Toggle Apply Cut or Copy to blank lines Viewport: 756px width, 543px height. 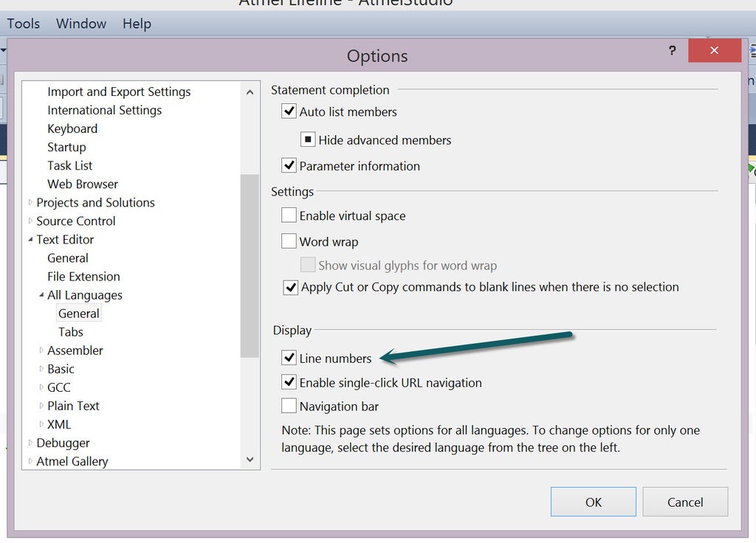pos(290,287)
